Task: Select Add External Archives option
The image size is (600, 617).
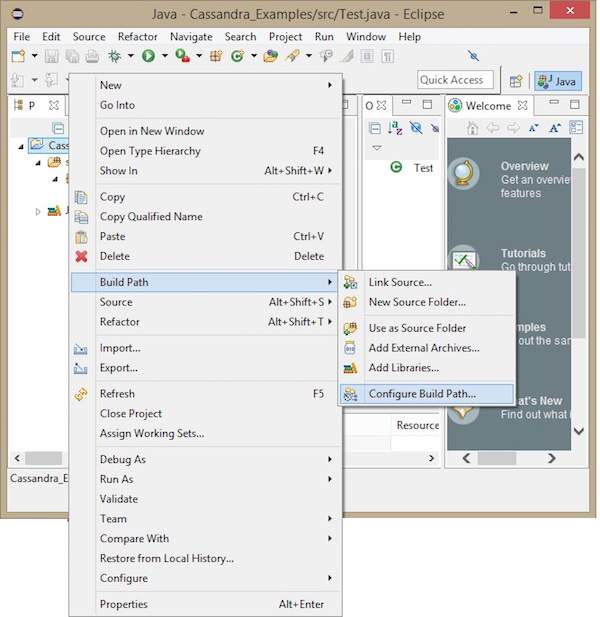Action: (x=423, y=348)
